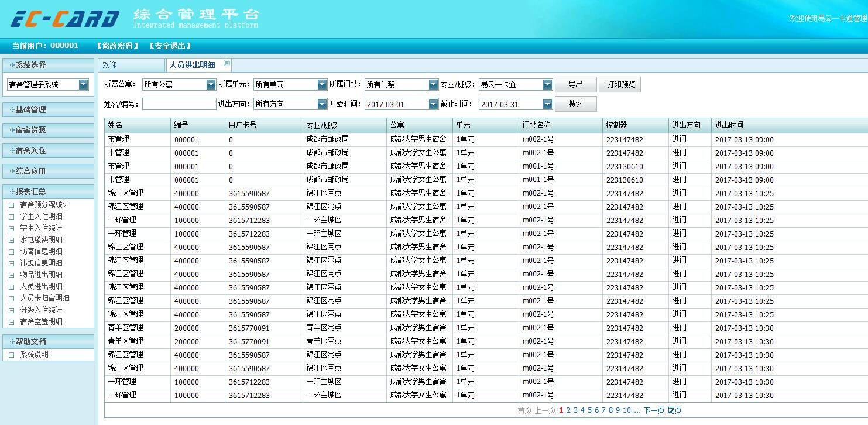
Task: Expand the 宿舍入住 menu section
Action: (x=48, y=150)
